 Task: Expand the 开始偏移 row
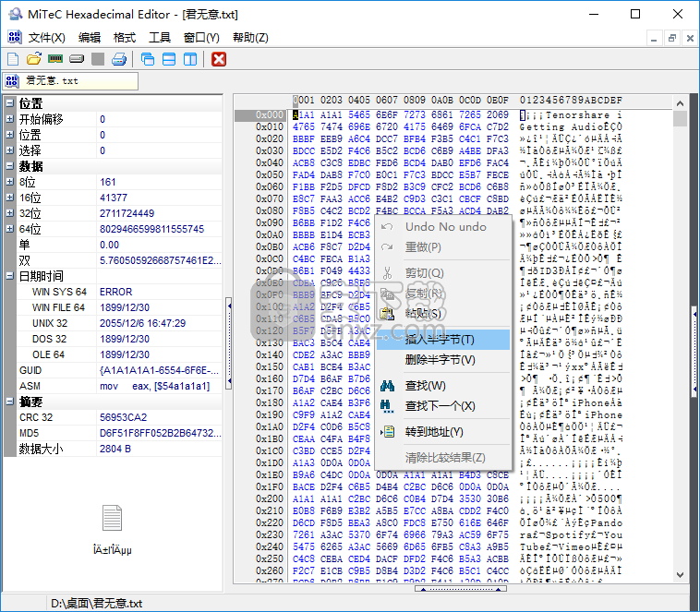click(10, 119)
